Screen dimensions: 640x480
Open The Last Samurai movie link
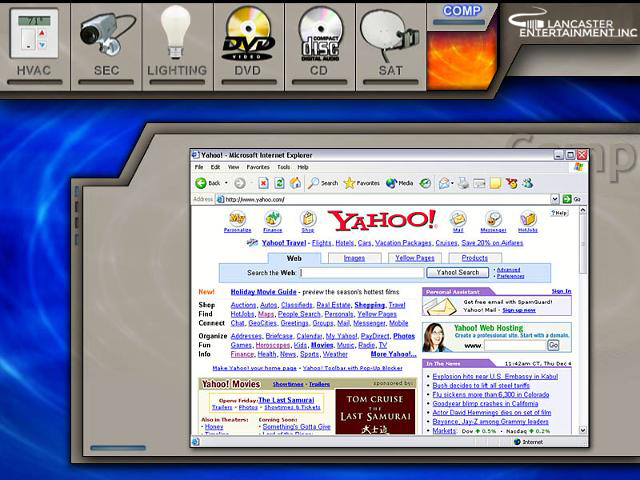(287, 400)
